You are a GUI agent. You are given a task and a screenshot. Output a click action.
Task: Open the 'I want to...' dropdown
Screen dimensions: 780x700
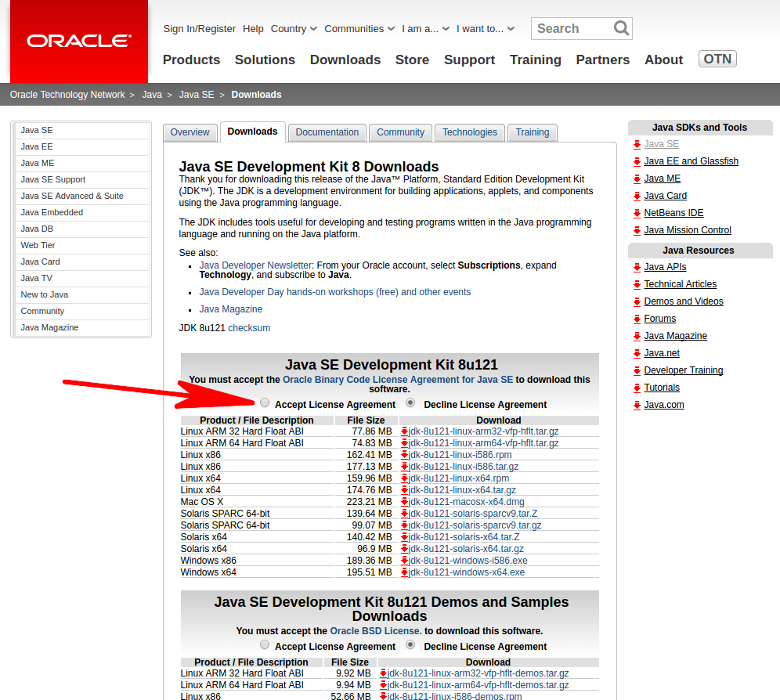click(x=486, y=29)
